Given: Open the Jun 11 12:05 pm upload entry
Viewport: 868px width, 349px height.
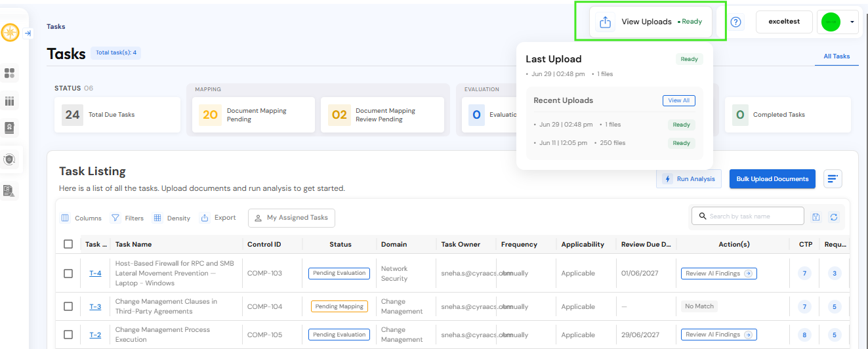Looking at the screenshot, I should (x=615, y=143).
